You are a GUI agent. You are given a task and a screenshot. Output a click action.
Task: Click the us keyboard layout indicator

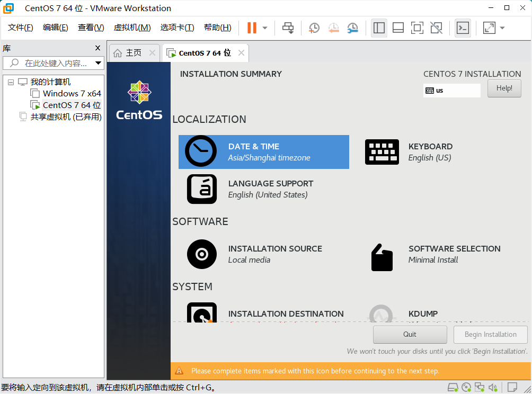[451, 91]
